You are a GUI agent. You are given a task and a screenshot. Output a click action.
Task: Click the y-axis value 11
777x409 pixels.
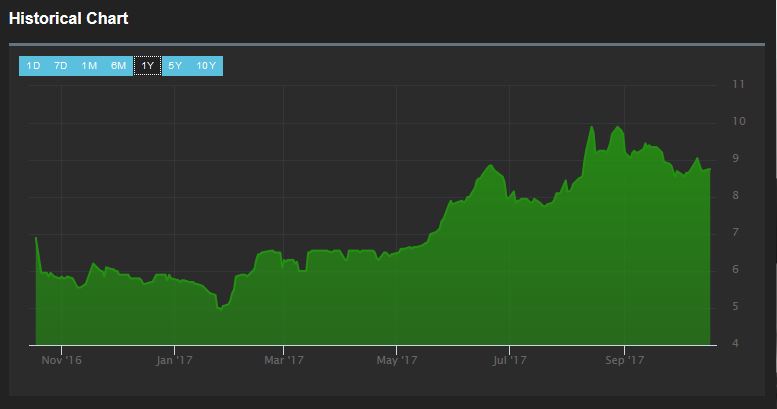738,84
